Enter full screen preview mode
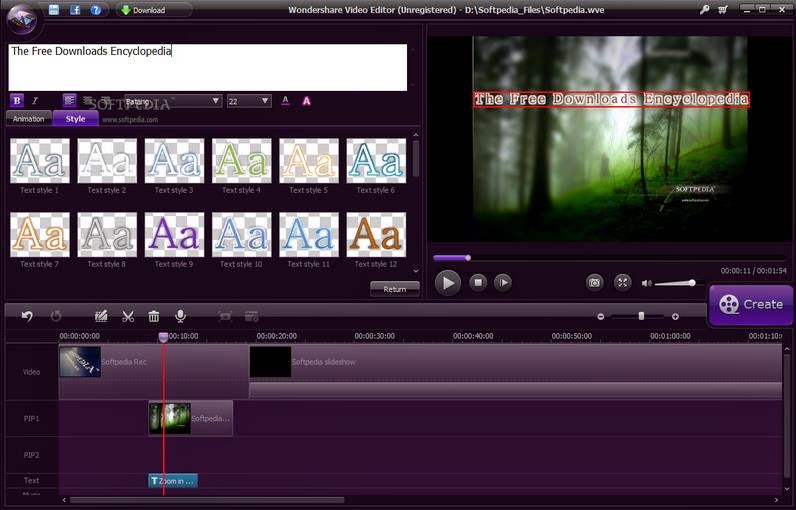 (622, 282)
